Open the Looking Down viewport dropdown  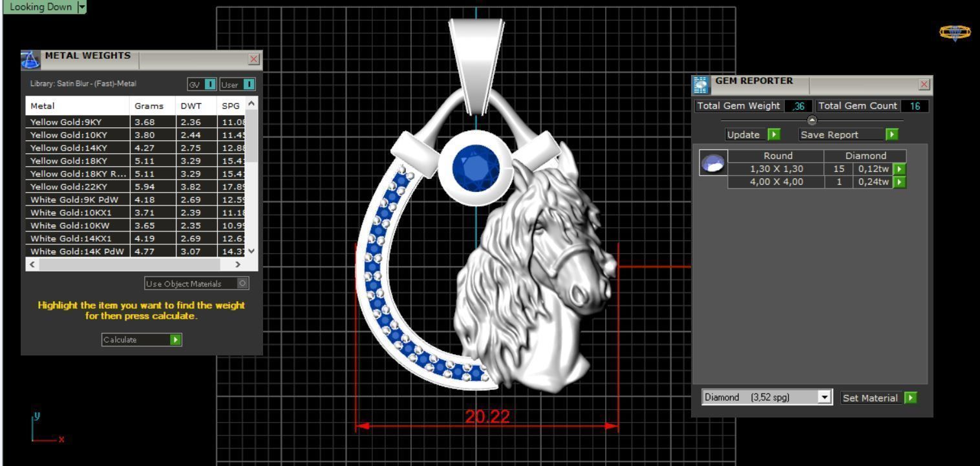(81, 6)
